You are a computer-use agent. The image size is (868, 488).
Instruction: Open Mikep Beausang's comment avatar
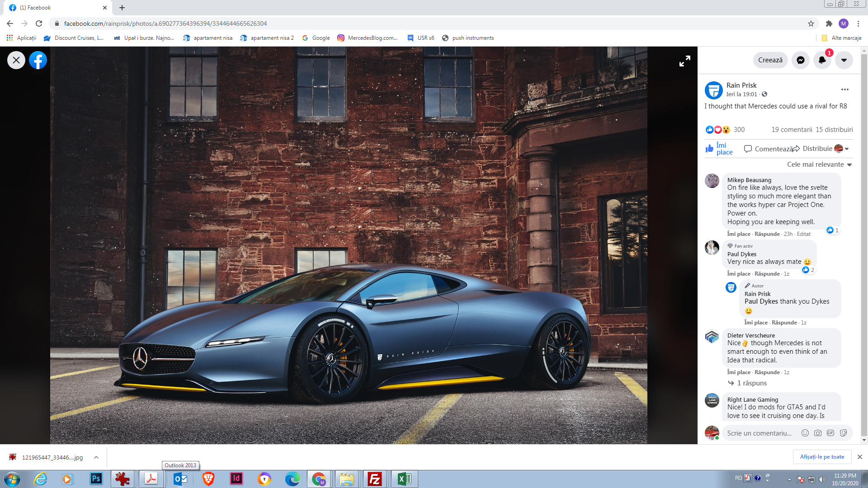click(712, 181)
